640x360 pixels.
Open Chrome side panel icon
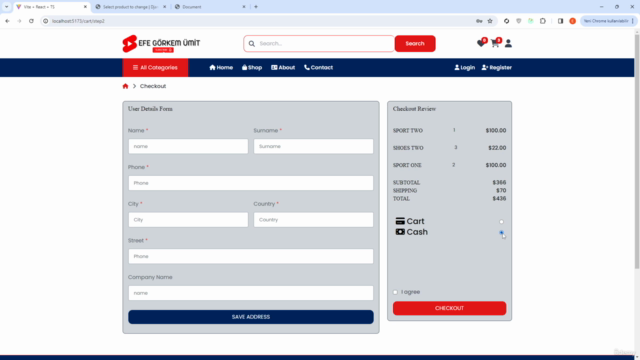click(560, 21)
